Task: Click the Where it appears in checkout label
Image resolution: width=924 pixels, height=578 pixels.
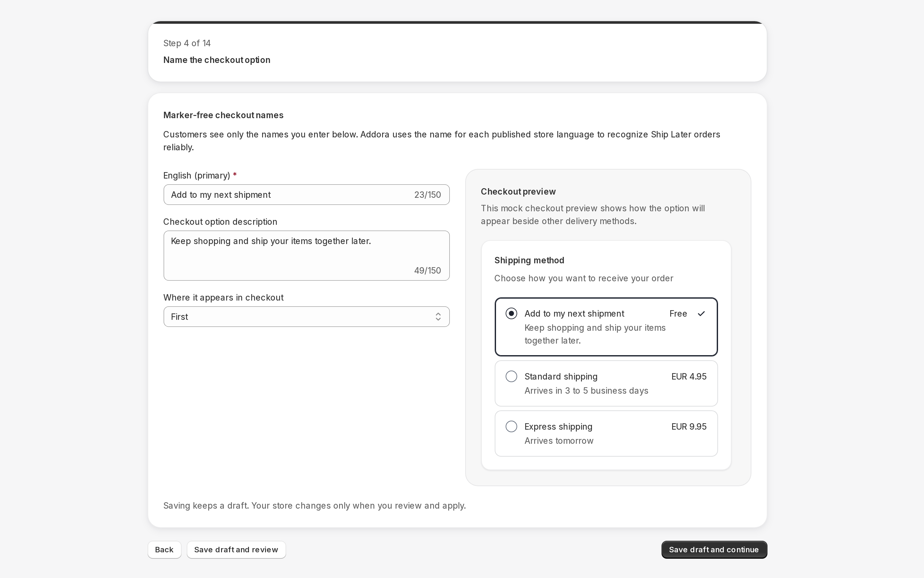Action: tap(223, 297)
